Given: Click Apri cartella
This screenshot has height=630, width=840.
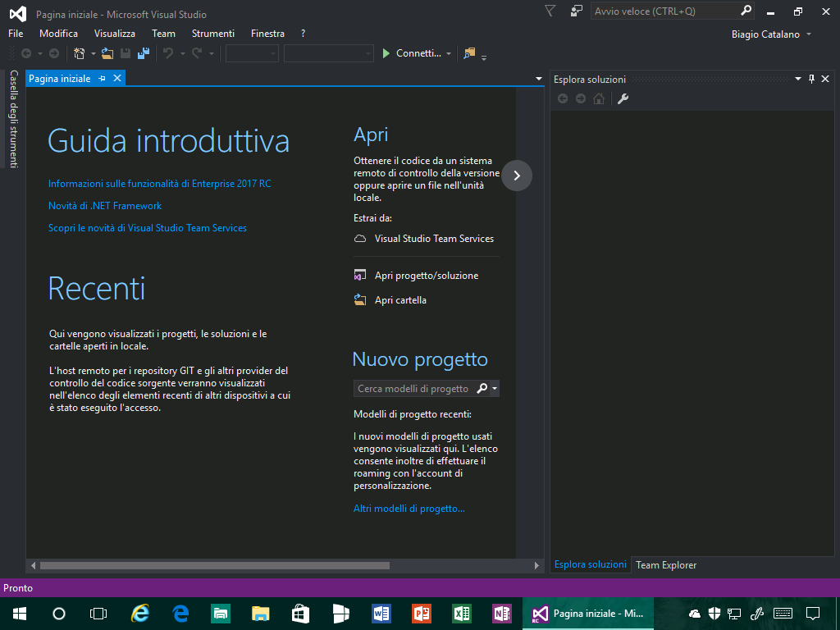Looking at the screenshot, I should (x=400, y=300).
